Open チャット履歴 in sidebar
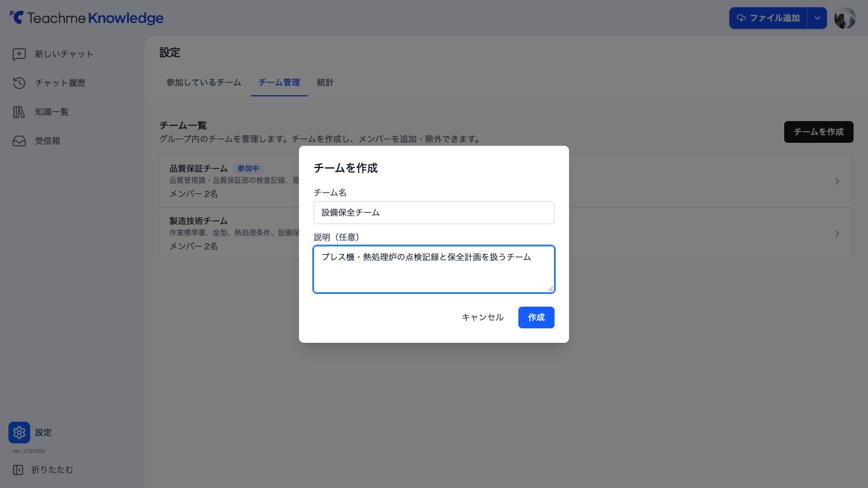Image resolution: width=868 pixels, height=488 pixels. coord(60,83)
